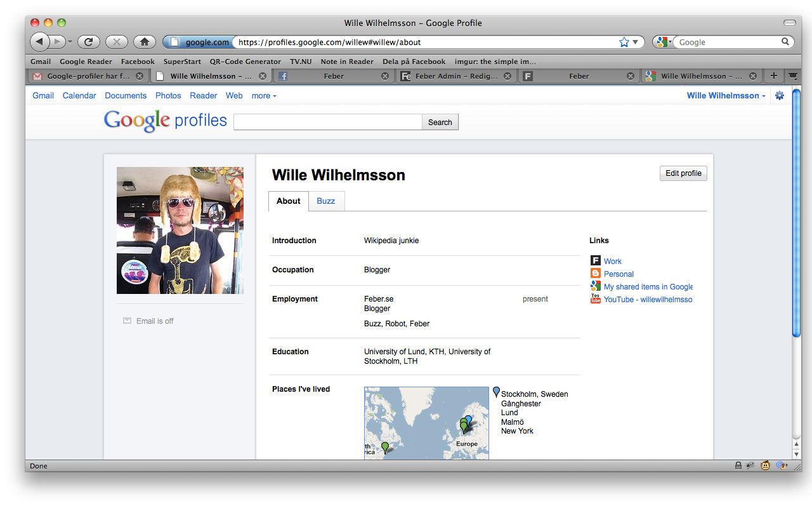Screen dimensions: 812x506
Task: Select the Google shared items icon
Action: tap(595, 286)
